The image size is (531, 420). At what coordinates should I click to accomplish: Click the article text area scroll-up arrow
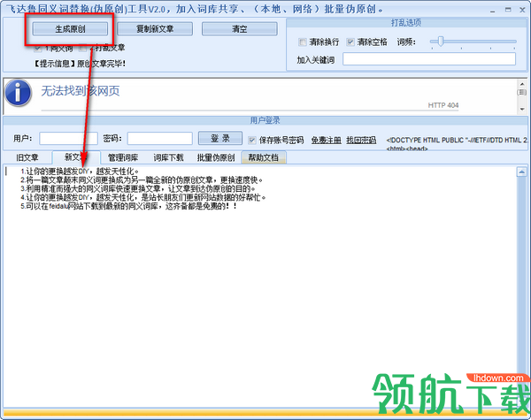coord(521,172)
